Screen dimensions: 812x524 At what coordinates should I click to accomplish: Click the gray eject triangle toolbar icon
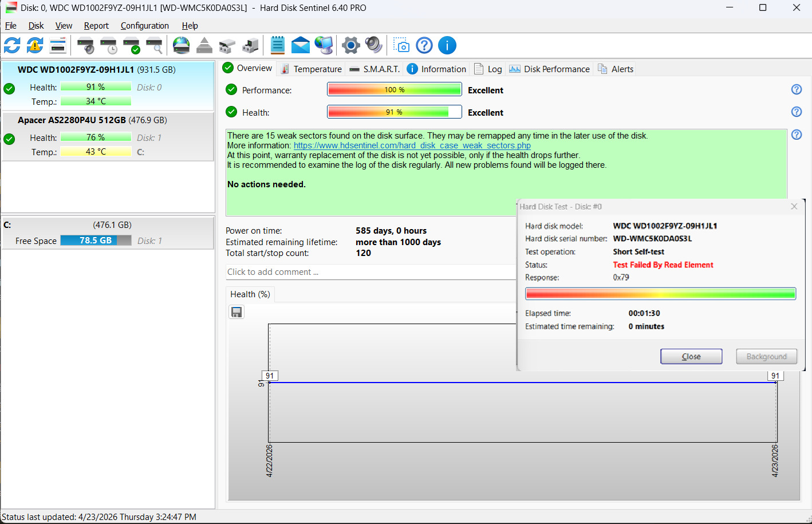[x=204, y=45]
